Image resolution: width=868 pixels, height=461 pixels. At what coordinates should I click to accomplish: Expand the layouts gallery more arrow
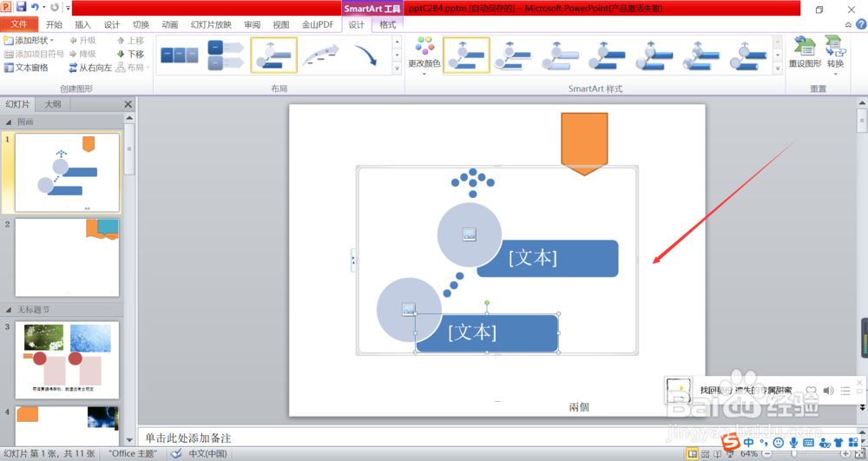(x=397, y=69)
